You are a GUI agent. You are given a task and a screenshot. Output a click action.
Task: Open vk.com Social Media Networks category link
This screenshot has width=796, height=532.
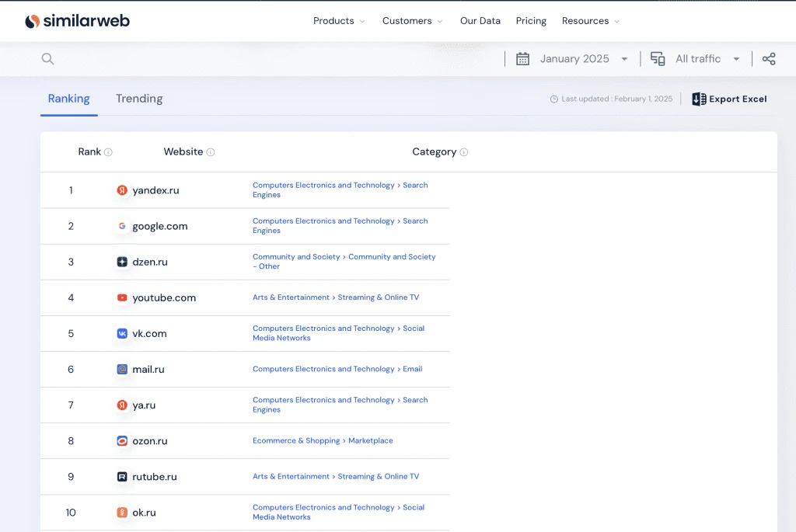click(x=339, y=334)
